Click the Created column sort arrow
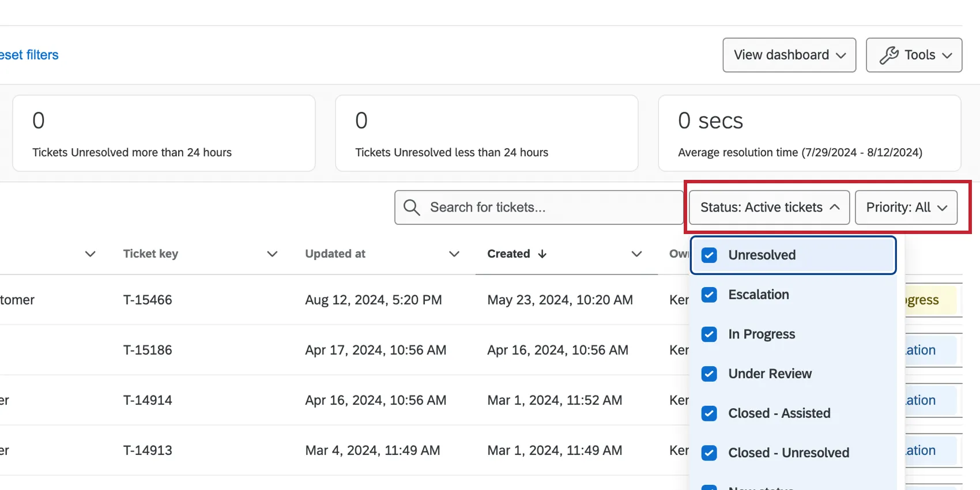The width and height of the screenshot is (980, 490). 542,254
